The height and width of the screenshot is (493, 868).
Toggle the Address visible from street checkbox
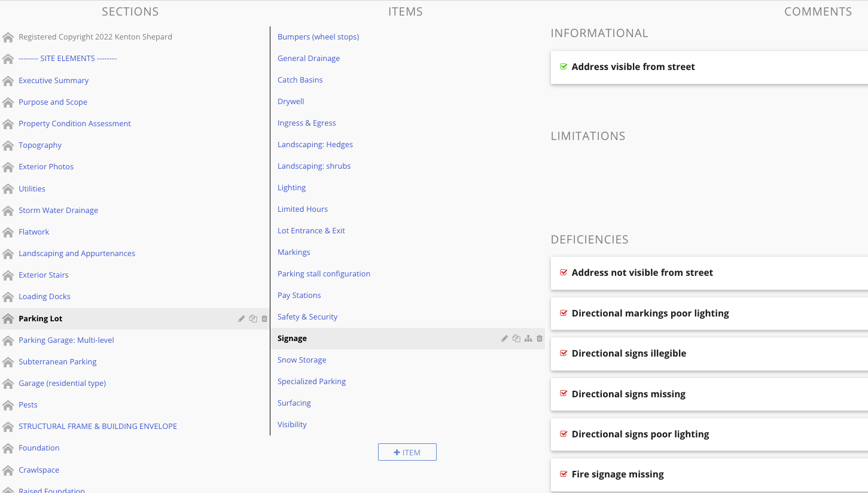(563, 66)
